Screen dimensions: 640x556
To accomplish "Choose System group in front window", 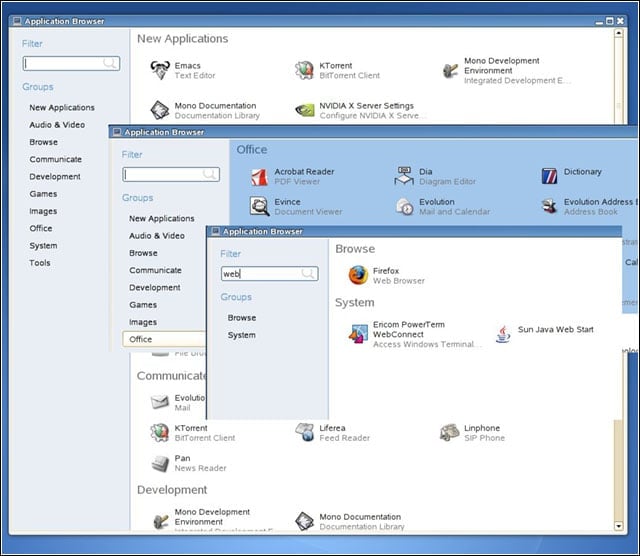I will pos(242,335).
